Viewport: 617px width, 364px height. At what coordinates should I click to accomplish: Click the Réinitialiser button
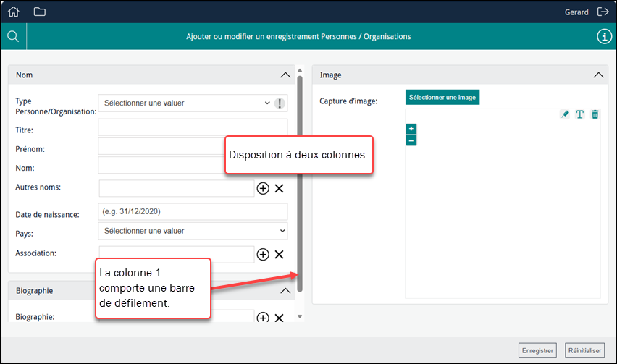(584, 351)
